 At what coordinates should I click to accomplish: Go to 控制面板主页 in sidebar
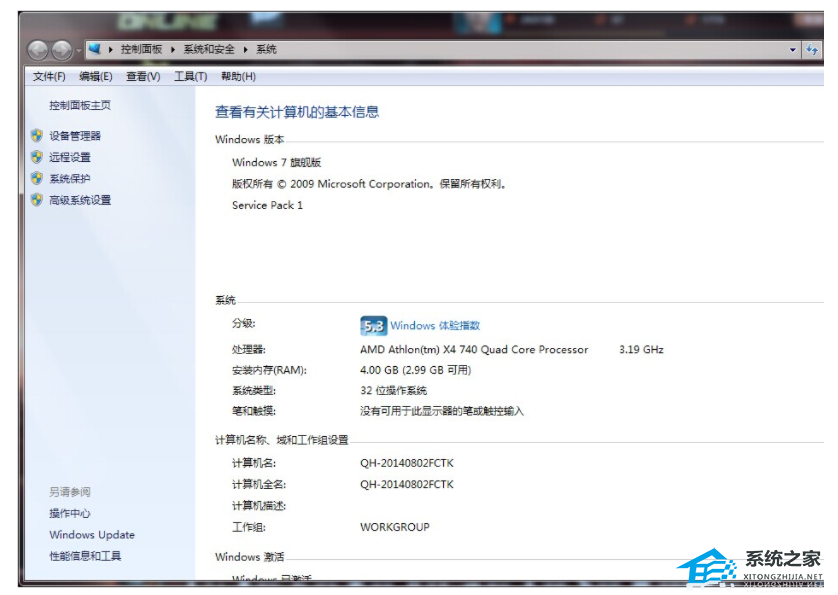tap(80, 105)
